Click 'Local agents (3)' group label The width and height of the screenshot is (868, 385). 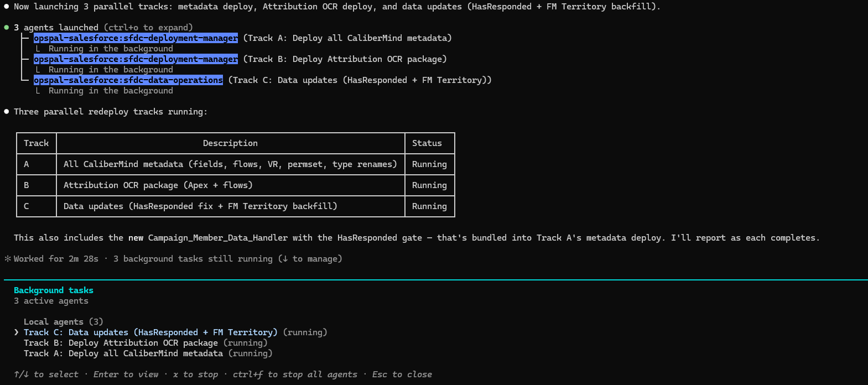pos(64,322)
